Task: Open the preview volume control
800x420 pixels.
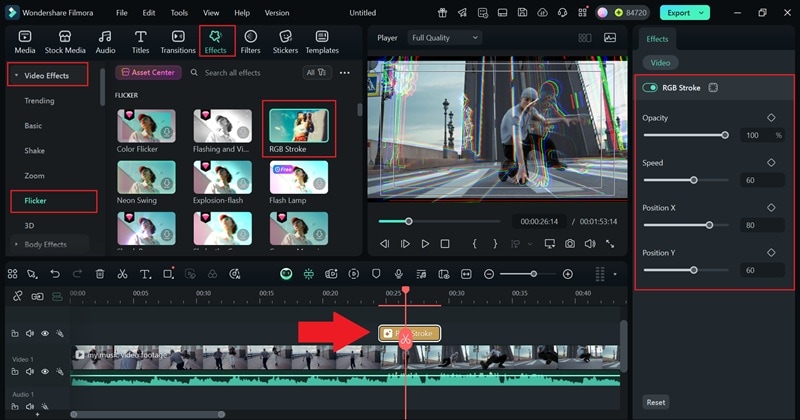Action: (590, 244)
